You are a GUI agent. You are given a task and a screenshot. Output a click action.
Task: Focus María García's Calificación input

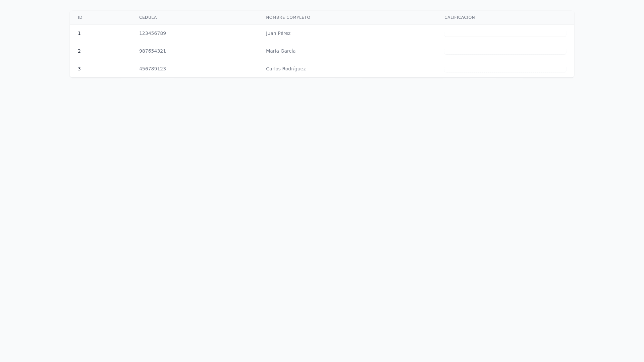click(x=505, y=51)
